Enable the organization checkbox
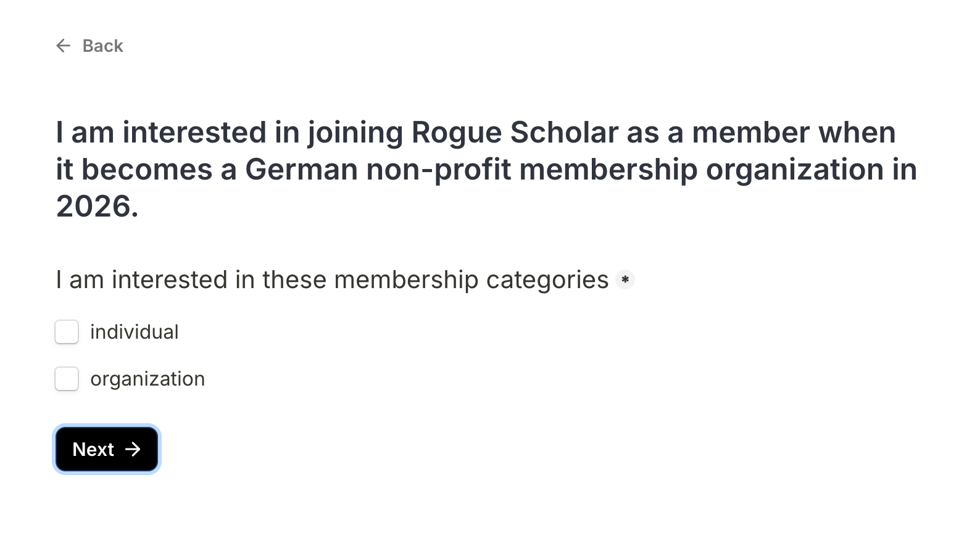The height and width of the screenshot is (554, 980). 67,379
